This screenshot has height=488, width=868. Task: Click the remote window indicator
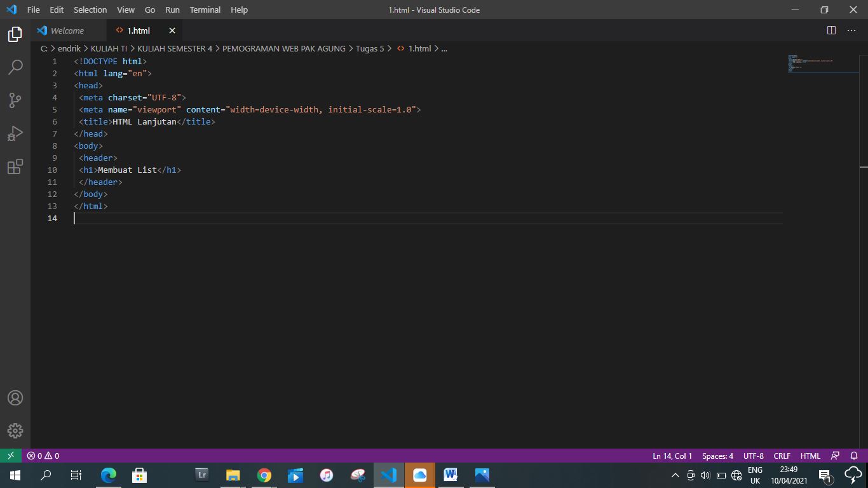9,456
